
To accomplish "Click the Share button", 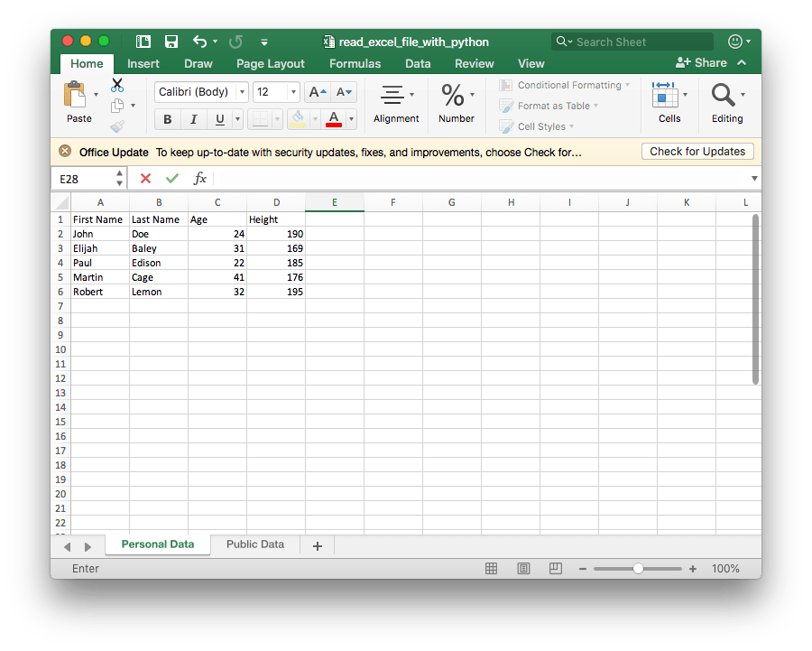I will (x=704, y=62).
